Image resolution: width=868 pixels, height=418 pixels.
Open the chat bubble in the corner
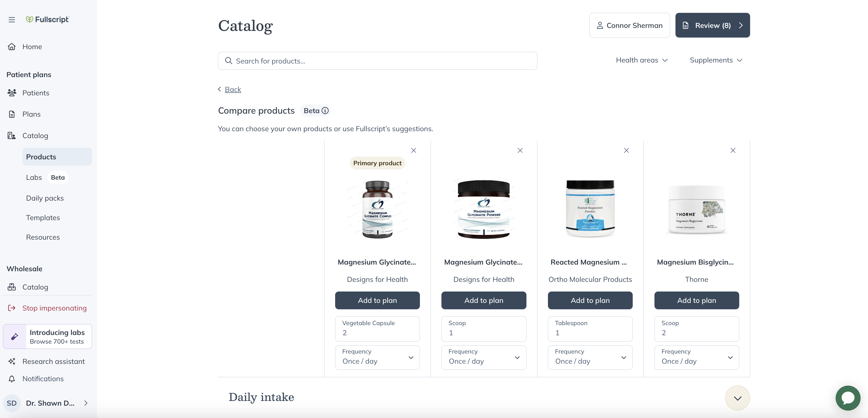(848, 398)
